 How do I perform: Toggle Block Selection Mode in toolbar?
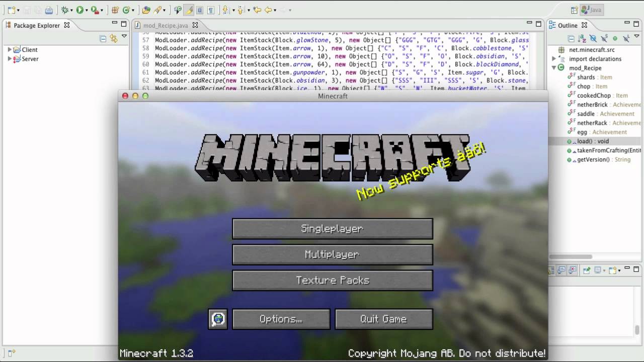tap(200, 10)
